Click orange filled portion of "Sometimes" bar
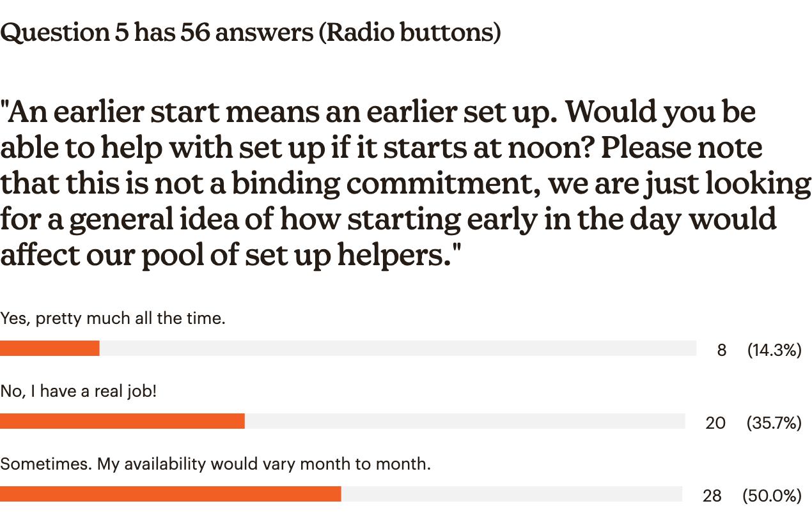The height and width of the screenshot is (515, 812). click(x=171, y=494)
